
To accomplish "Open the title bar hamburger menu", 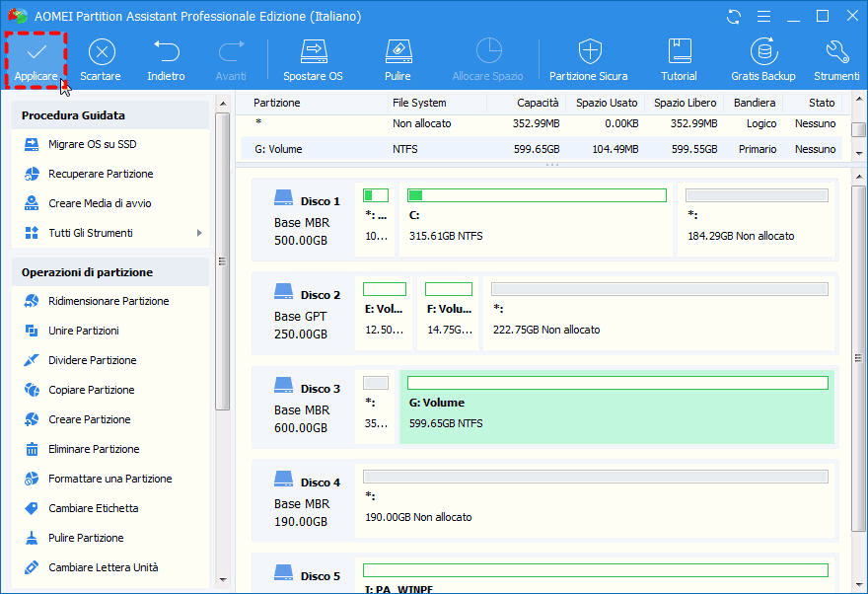I will 762,17.
